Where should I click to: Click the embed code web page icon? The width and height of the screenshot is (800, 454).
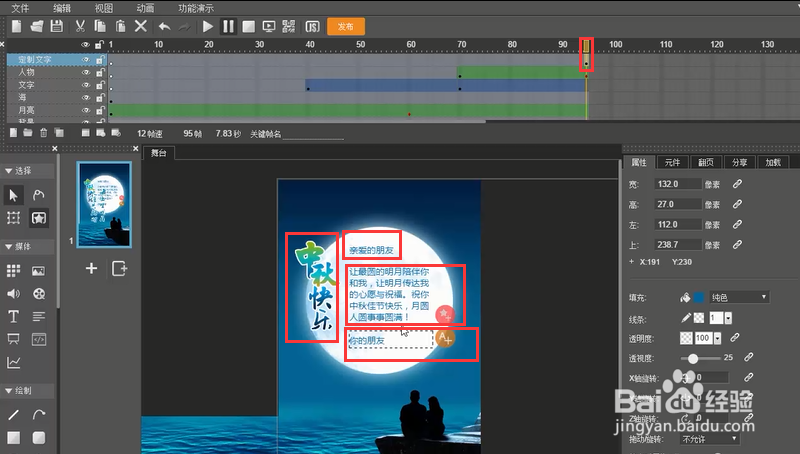tap(39, 339)
